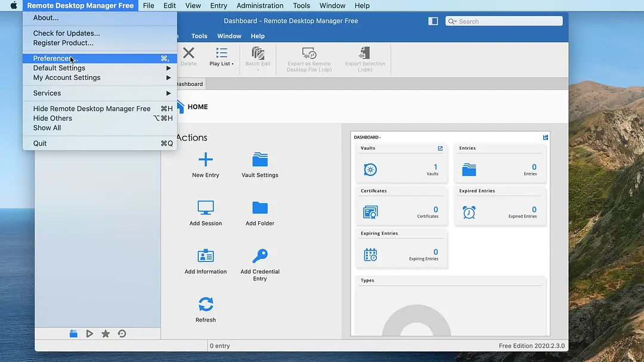644x362 pixels.
Task: Click the Delete X toolbar icon
Action: click(188, 53)
